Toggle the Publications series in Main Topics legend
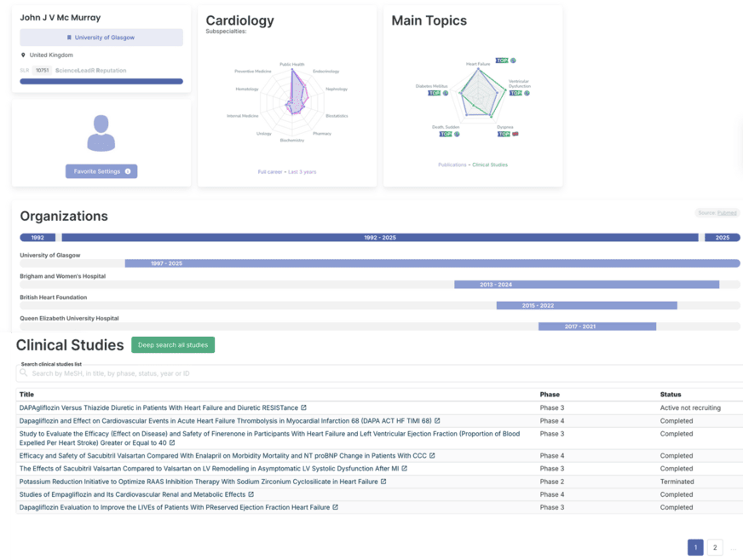Image resolution: width=743 pixels, height=560 pixels. click(x=452, y=165)
